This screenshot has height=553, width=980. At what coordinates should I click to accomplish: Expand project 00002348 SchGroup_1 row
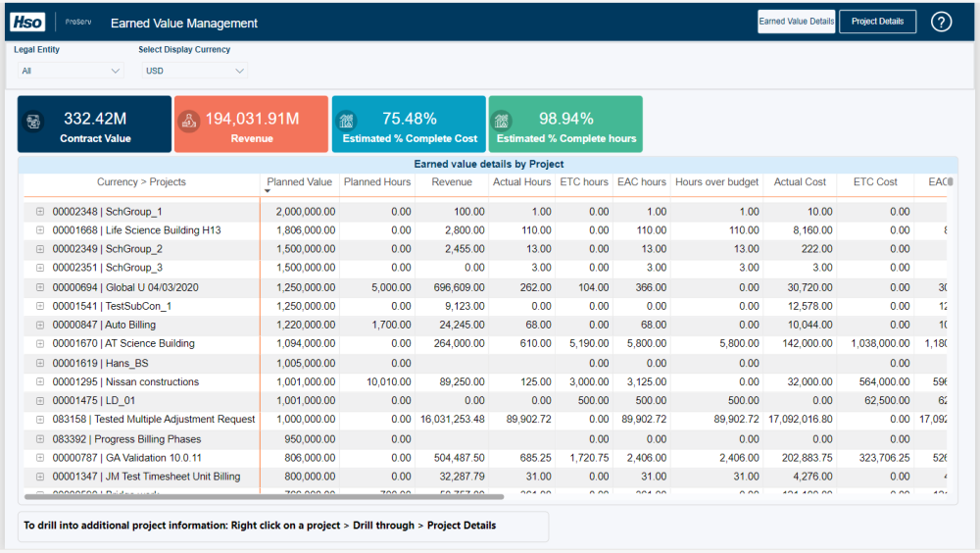(x=40, y=211)
